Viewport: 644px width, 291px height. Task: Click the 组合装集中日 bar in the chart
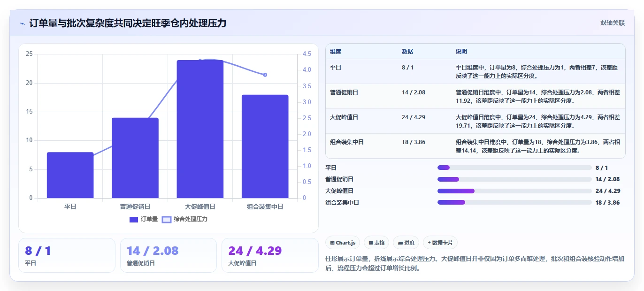[x=265, y=146]
